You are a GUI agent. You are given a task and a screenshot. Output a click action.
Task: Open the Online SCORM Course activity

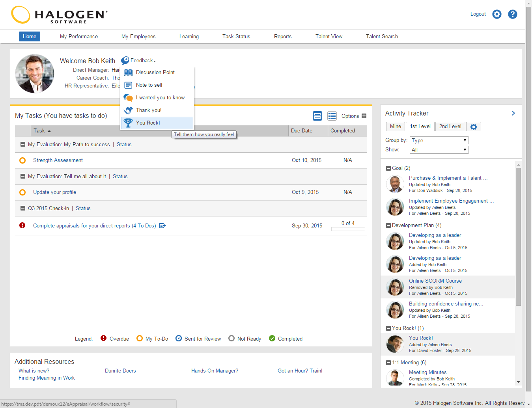435,281
